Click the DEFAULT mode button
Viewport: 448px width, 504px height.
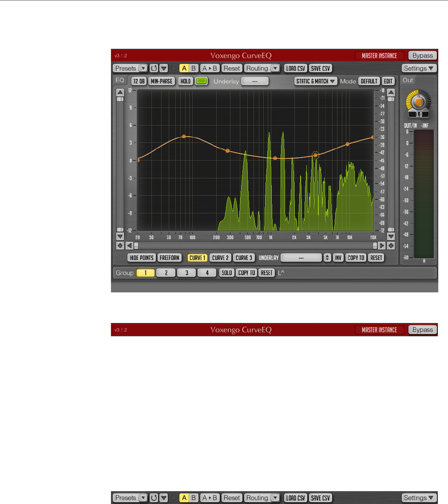click(369, 81)
